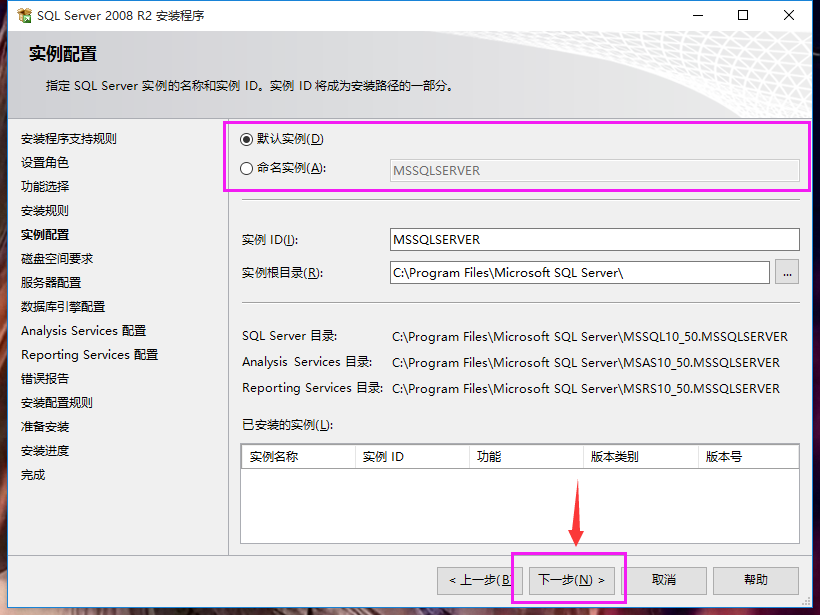Select 数据库引擎配置 in step list
Viewport: 820px width, 615px height.
click(x=63, y=307)
